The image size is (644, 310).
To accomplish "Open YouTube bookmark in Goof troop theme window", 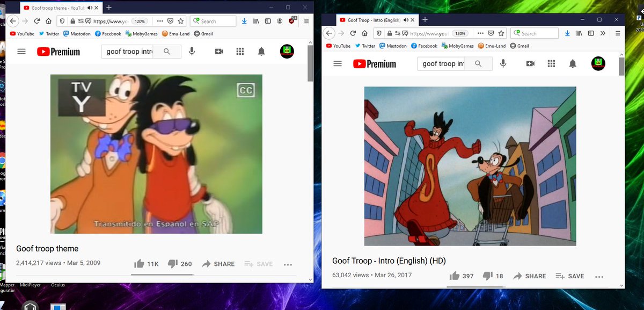I will coord(22,33).
